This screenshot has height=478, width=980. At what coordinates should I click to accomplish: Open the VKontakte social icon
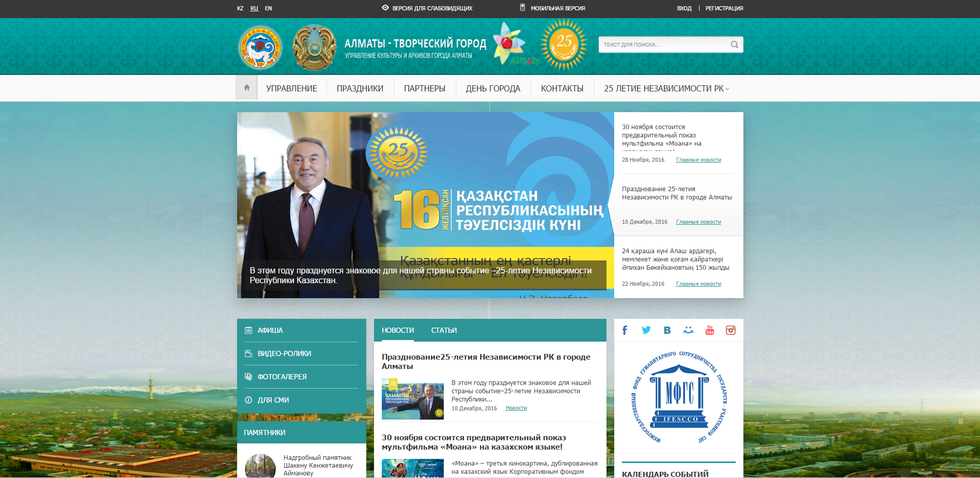pyautogui.click(x=667, y=330)
